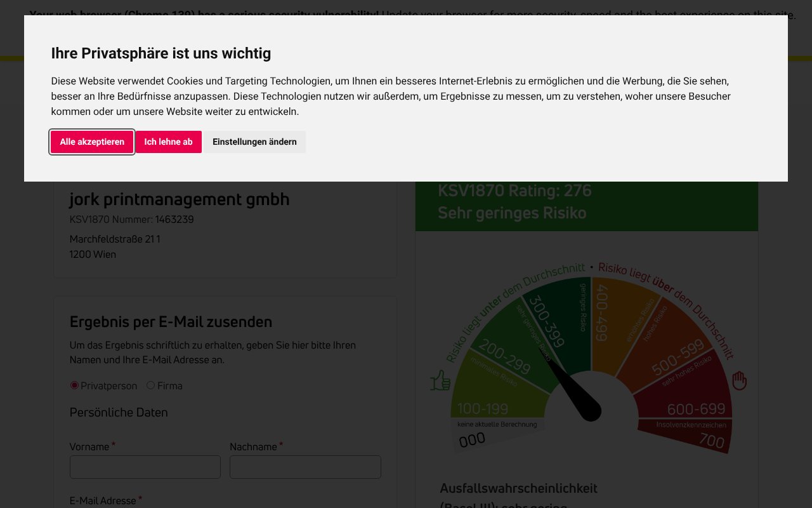Click the Ich lehne ab button
This screenshot has height=508, width=812.
click(168, 142)
